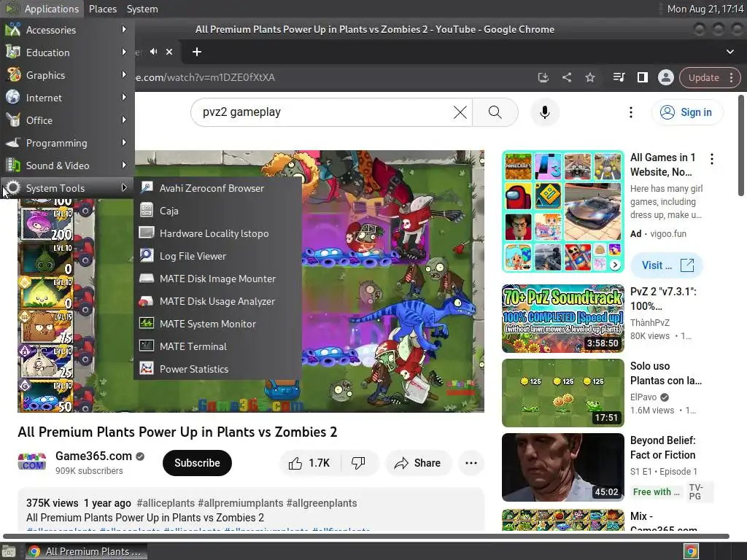Click the Accessories category icon
747x560 pixels.
[x=13, y=29]
